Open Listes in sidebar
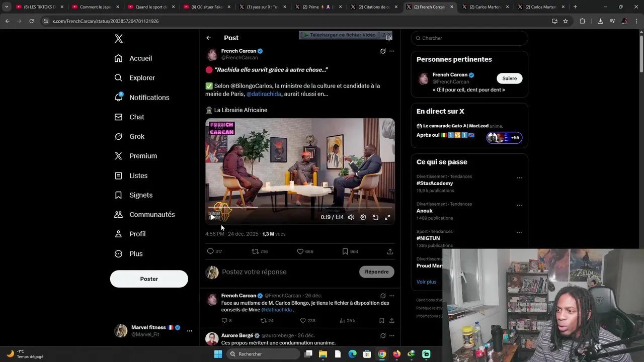644x362 pixels. coord(131,175)
